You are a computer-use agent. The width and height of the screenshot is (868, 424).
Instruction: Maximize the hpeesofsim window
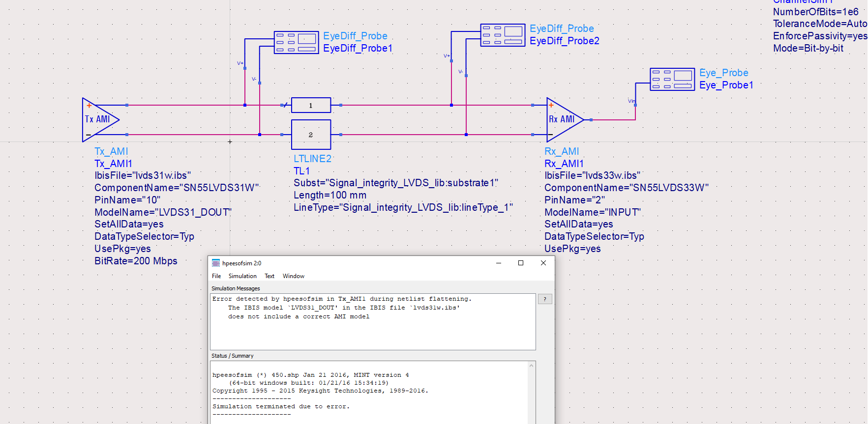tap(521, 263)
